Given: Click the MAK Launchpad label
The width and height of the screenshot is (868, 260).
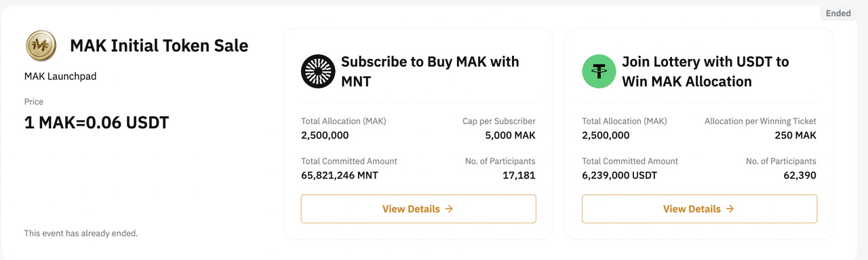Looking at the screenshot, I should point(60,76).
